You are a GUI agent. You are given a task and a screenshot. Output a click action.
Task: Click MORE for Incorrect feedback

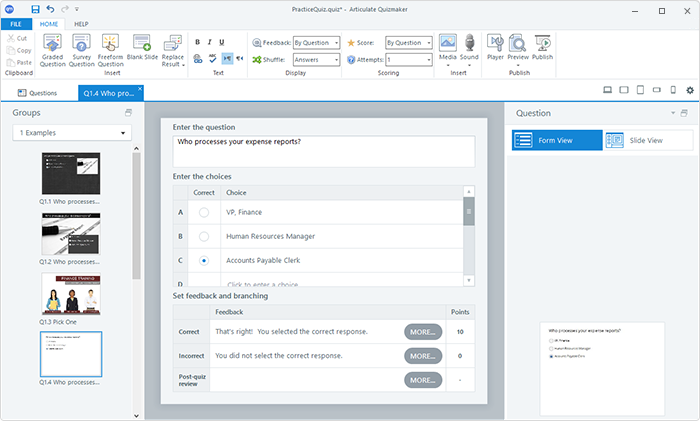tap(423, 356)
